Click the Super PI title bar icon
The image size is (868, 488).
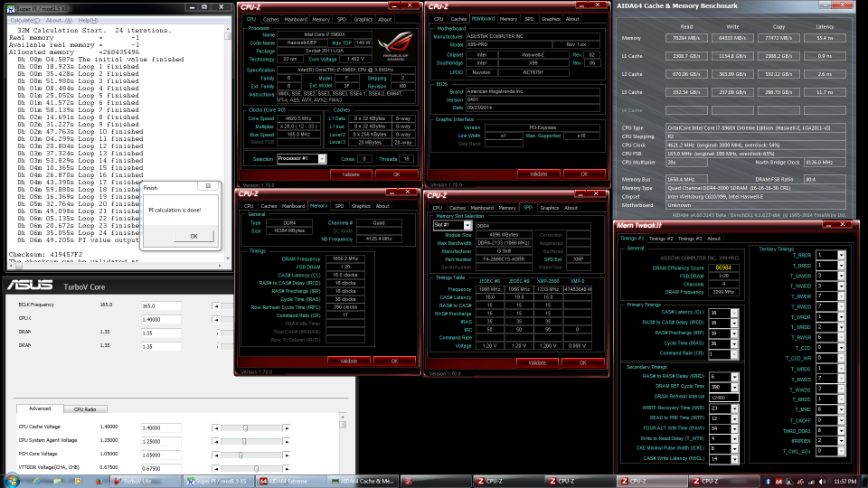point(10,8)
